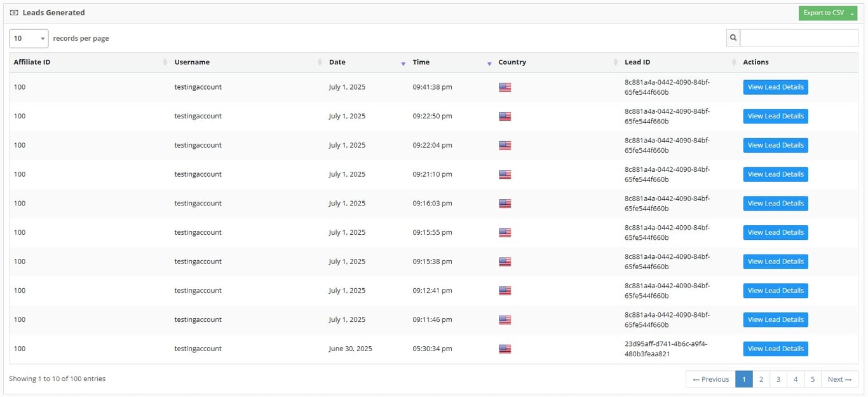Click the 09:15:55 pm time cell

[432, 232]
